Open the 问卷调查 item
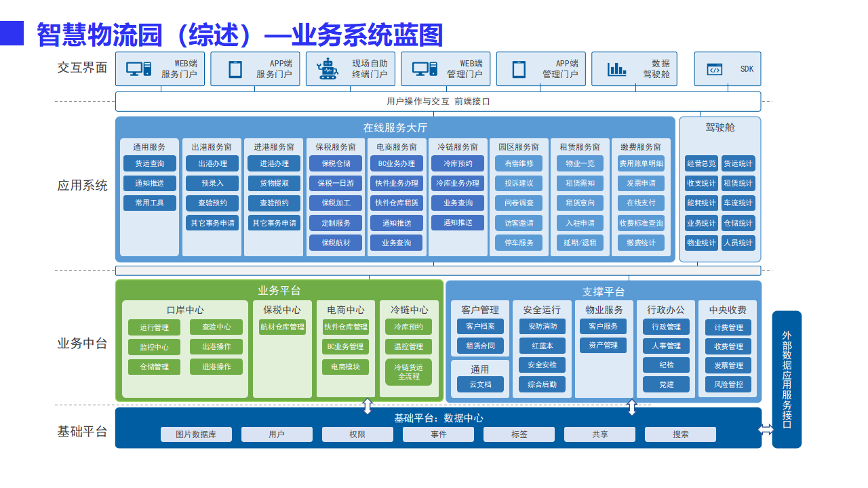The height and width of the screenshot is (488, 868). point(519,203)
